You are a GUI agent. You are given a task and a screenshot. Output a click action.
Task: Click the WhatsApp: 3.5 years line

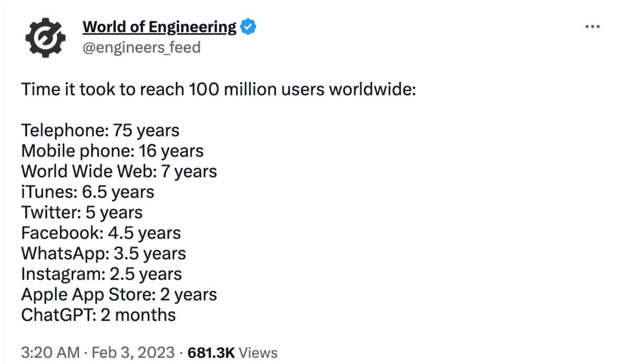click(103, 253)
